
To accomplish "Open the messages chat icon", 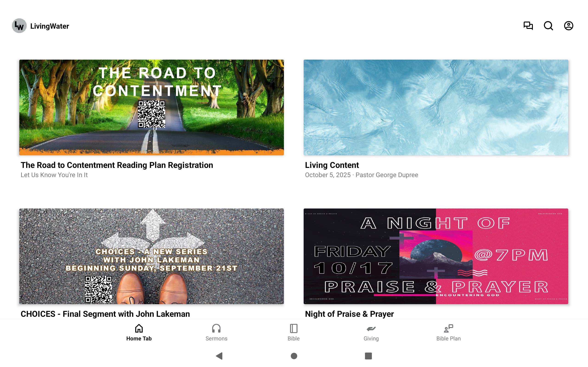I will click(528, 26).
